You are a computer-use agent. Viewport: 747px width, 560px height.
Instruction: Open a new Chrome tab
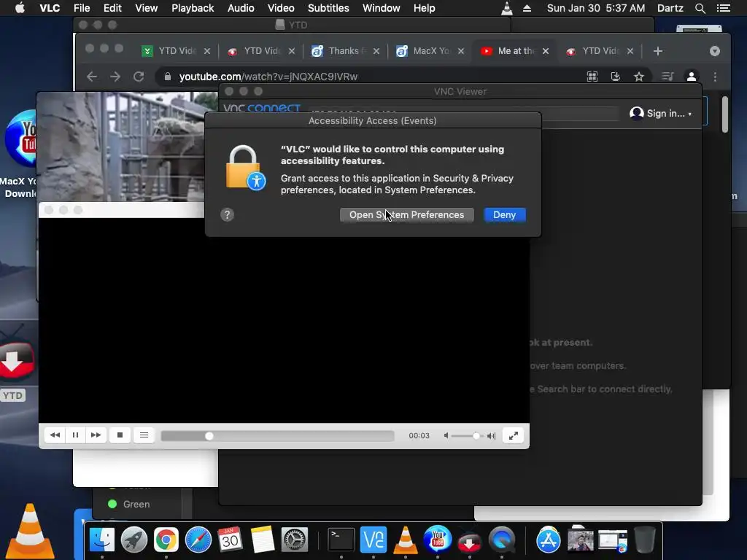pyautogui.click(x=657, y=51)
